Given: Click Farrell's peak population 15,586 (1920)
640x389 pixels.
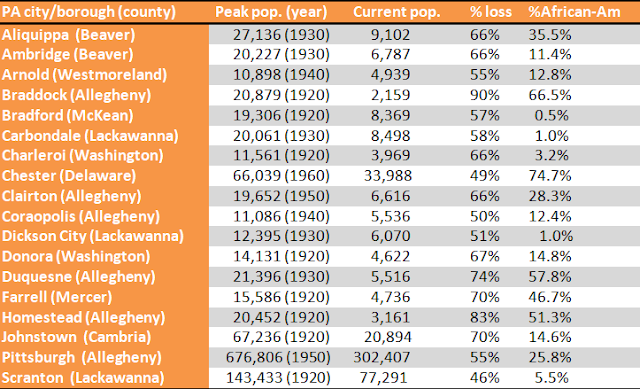Looking at the screenshot, I should pyautogui.click(x=281, y=297).
